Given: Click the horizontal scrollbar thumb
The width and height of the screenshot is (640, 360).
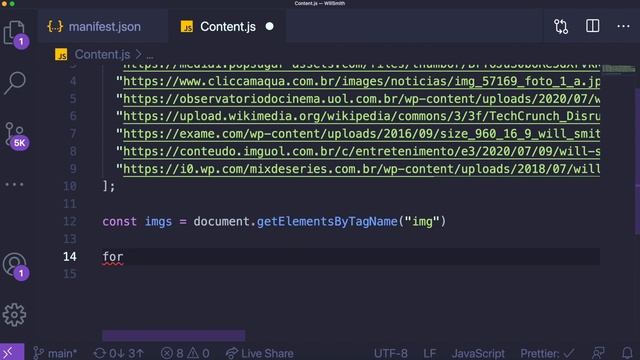Looking at the screenshot, I should (x=173, y=336).
